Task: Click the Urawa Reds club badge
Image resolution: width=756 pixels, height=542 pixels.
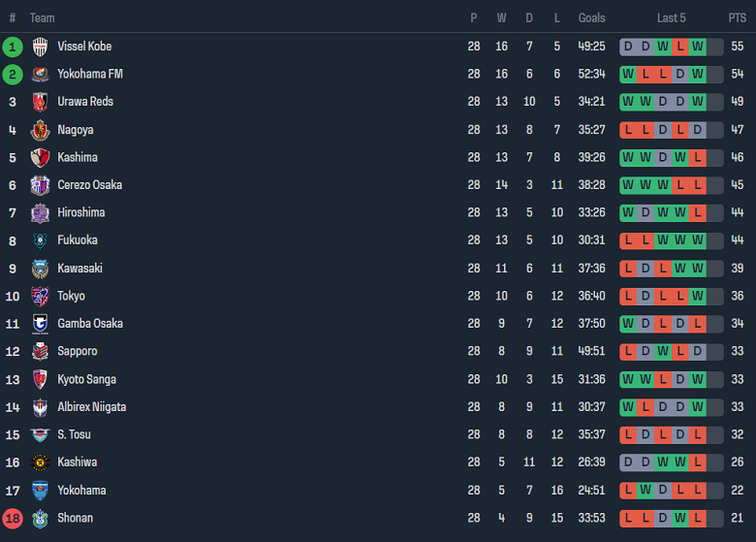Action: 40,102
